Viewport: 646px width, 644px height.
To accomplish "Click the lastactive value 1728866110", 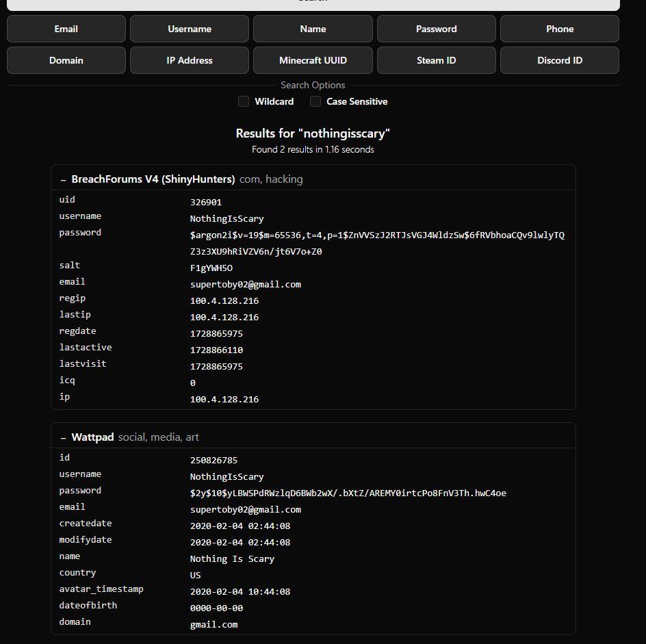I will [217, 350].
